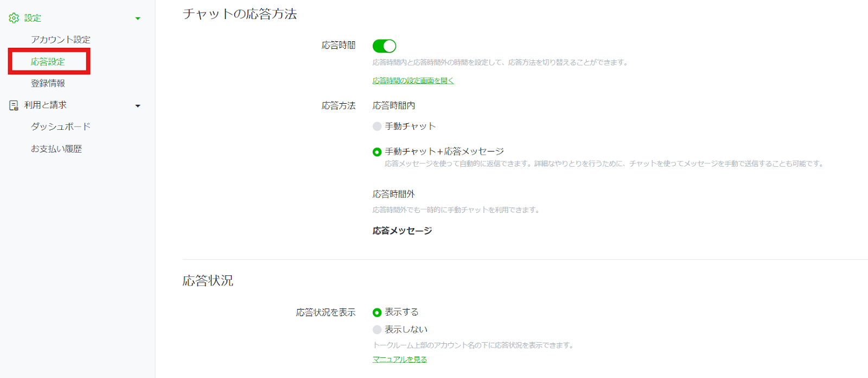The image size is (868, 378).
Task: Click the invoice icon beside 利用と請求
Action: point(14,105)
